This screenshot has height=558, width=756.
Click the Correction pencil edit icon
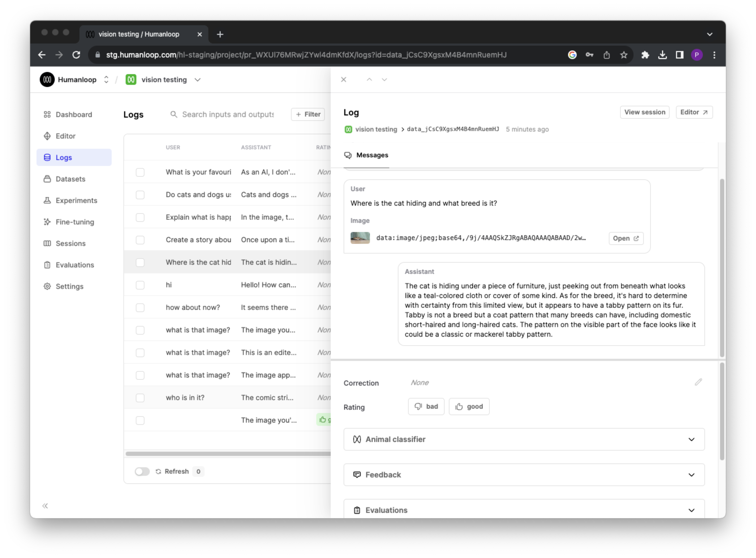coord(698,382)
